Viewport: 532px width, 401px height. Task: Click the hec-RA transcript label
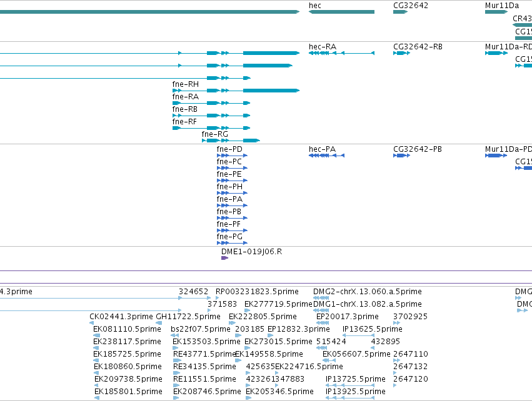tap(323, 47)
